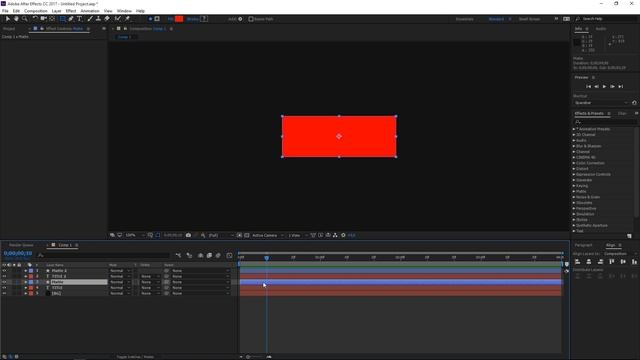Select the Roto Brush tool
Screen dimensions: 640x360
[118, 19]
